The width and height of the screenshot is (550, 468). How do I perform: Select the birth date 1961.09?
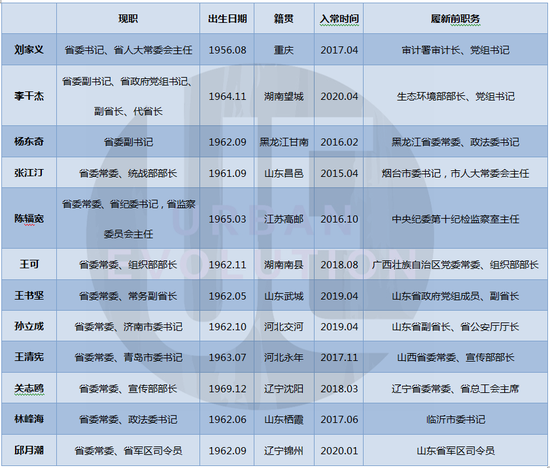click(x=227, y=173)
